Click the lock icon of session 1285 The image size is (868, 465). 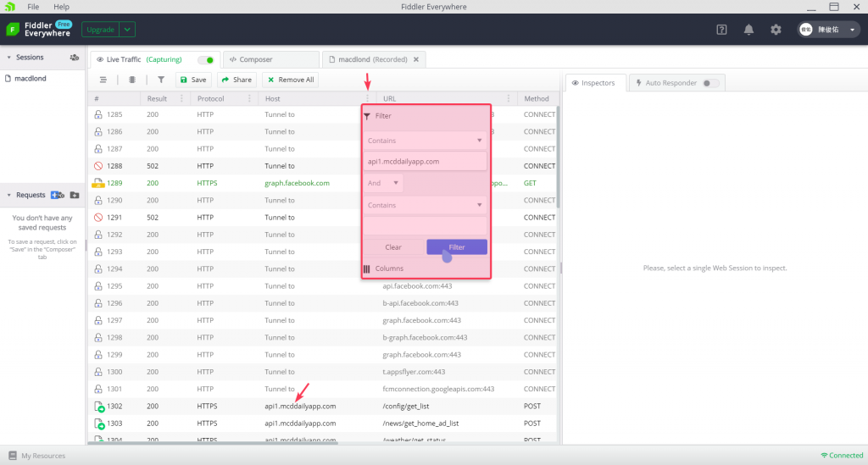[x=98, y=114]
